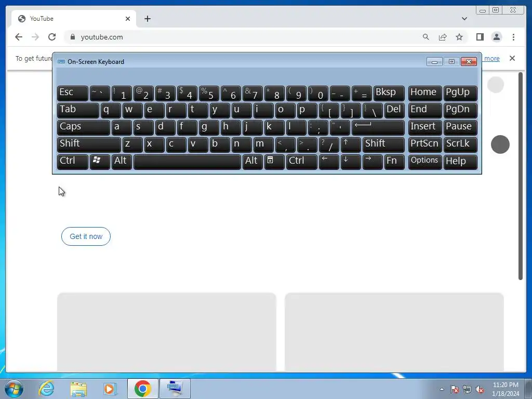Screen dimensions: 532x399
Task: Toggle the right Alt key
Action: (x=252, y=162)
